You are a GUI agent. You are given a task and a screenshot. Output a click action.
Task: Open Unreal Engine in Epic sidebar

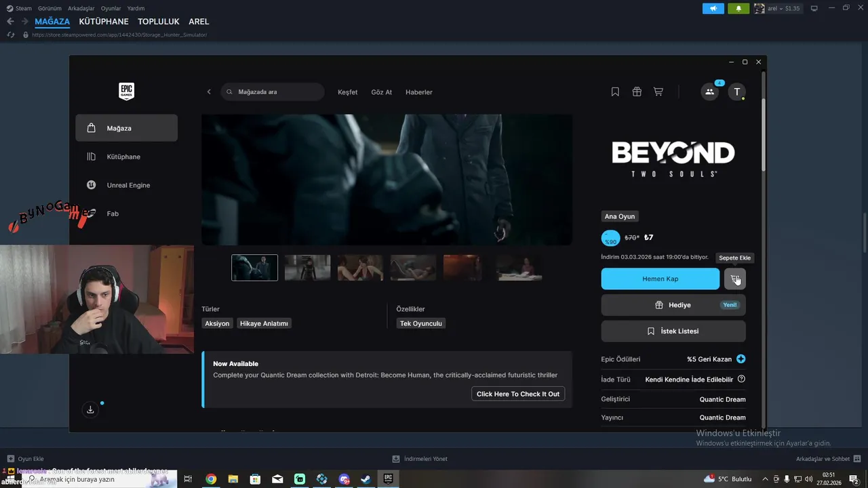click(127, 185)
